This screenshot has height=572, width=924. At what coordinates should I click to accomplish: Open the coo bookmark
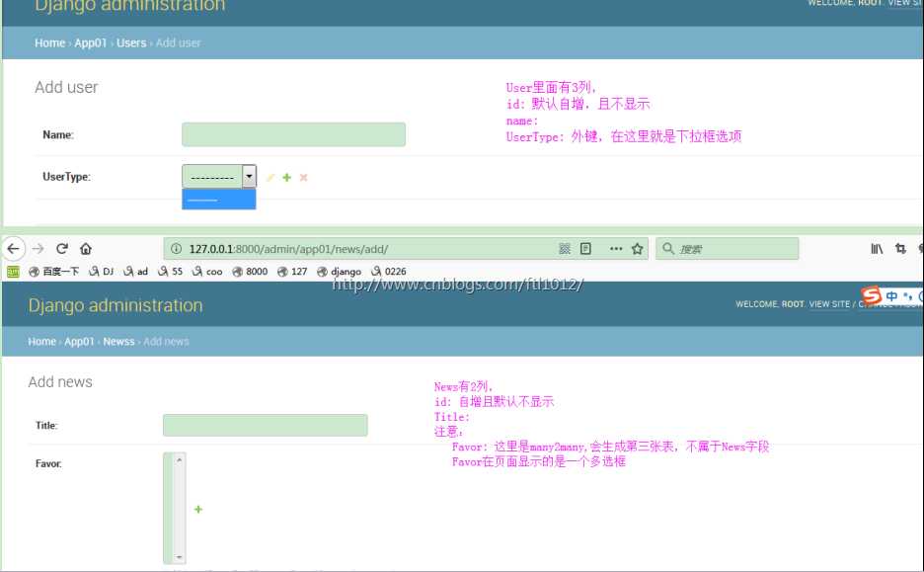pos(207,272)
